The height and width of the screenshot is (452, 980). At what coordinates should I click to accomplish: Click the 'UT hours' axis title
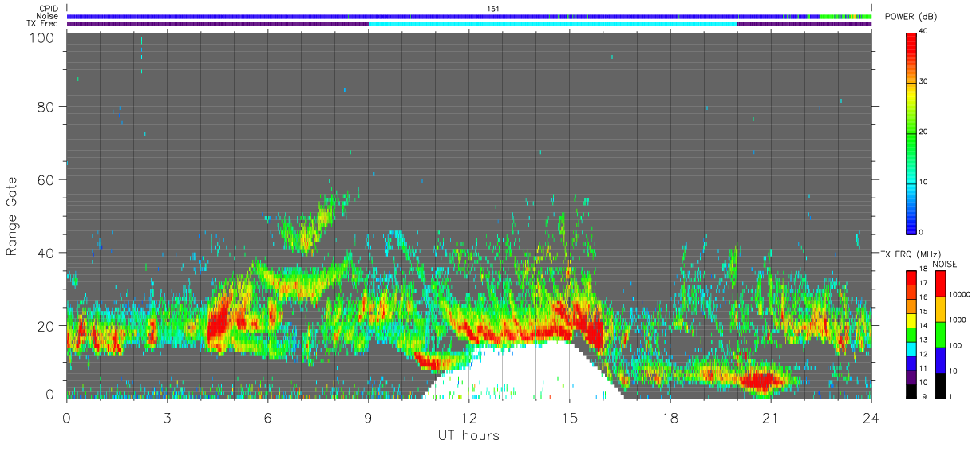(468, 435)
